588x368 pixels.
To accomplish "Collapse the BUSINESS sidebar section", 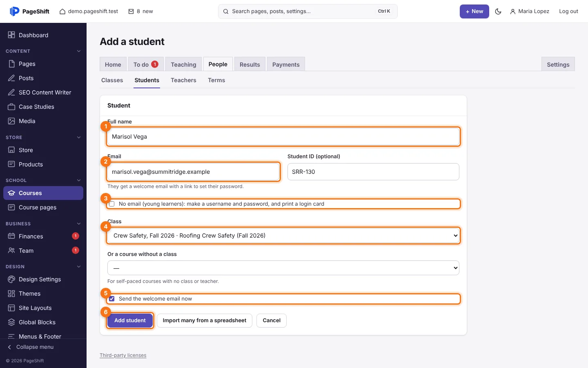I will click(x=79, y=224).
